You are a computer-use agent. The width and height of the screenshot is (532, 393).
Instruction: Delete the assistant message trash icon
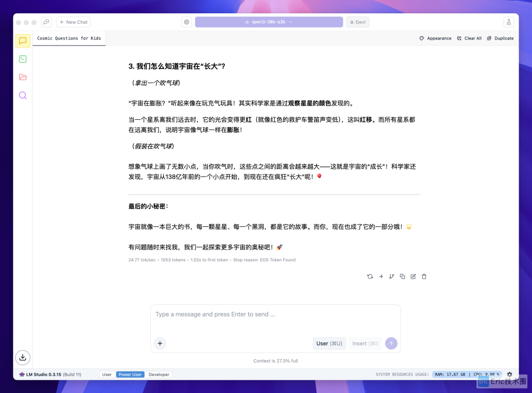click(424, 277)
